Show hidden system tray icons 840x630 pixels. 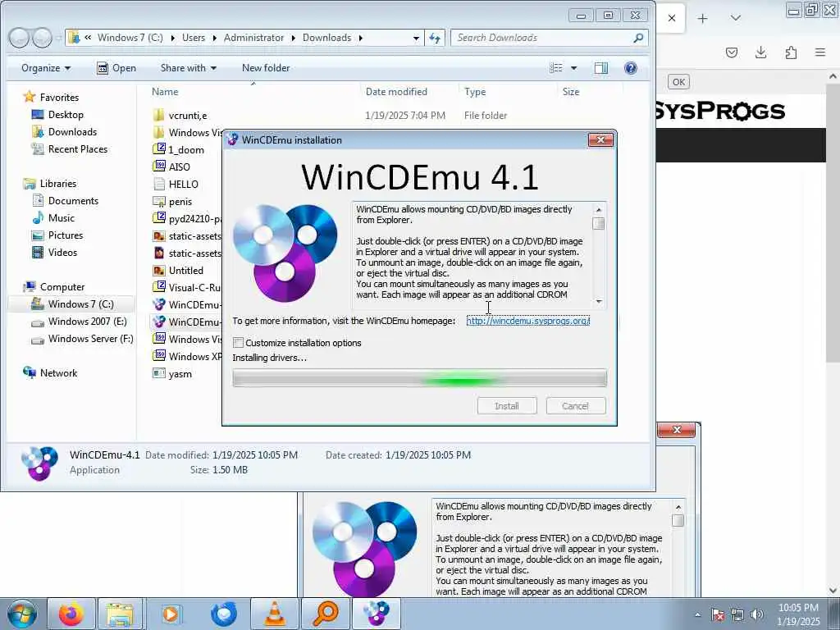pyautogui.click(x=697, y=614)
